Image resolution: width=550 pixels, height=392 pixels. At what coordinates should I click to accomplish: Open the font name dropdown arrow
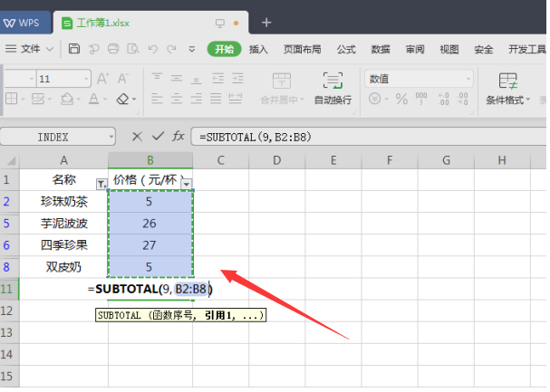32,79
